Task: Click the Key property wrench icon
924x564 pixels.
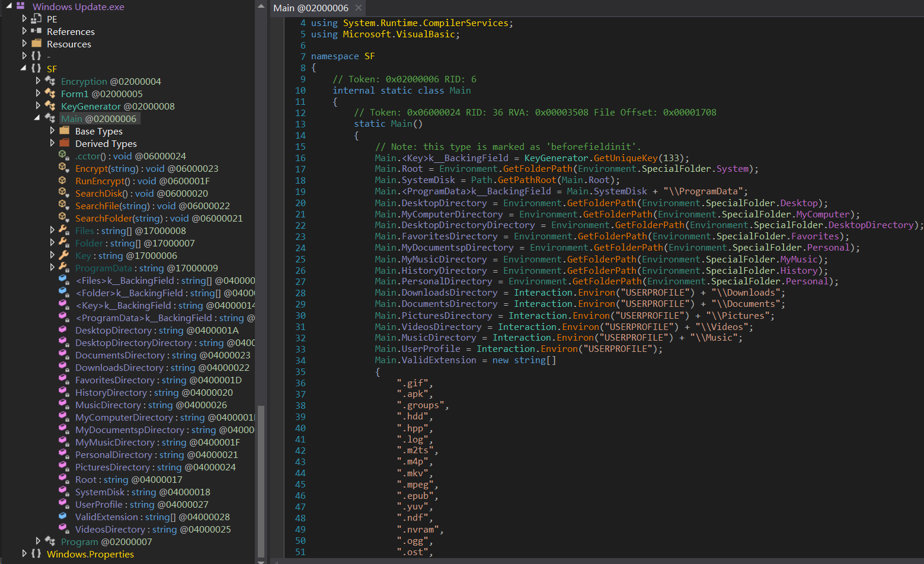Action: point(63,255)
